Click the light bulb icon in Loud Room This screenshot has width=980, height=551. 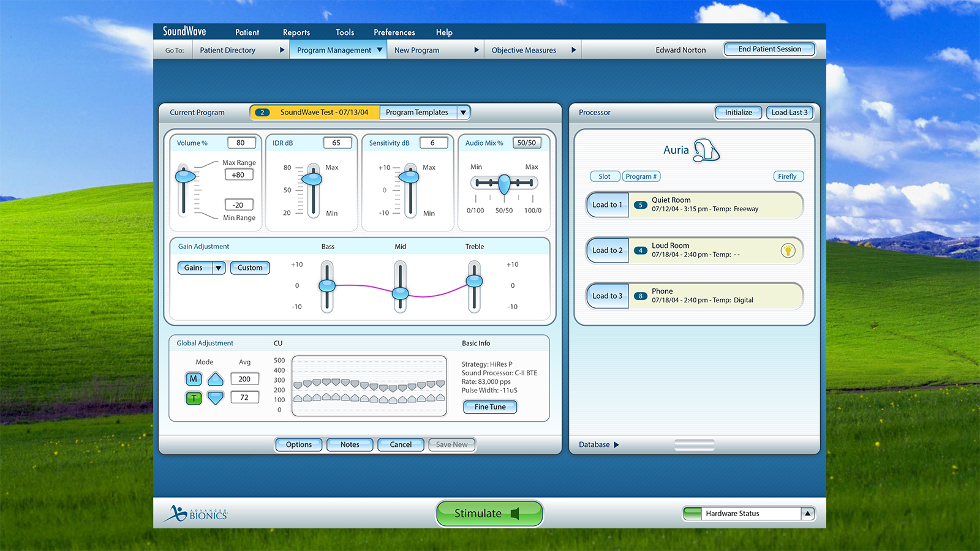point(788,250)
